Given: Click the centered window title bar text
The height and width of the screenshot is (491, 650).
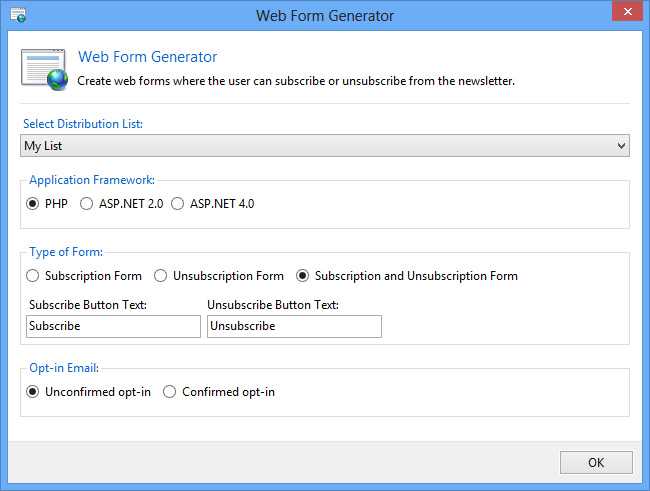Looking at the screenshot, I should [325, 15].
